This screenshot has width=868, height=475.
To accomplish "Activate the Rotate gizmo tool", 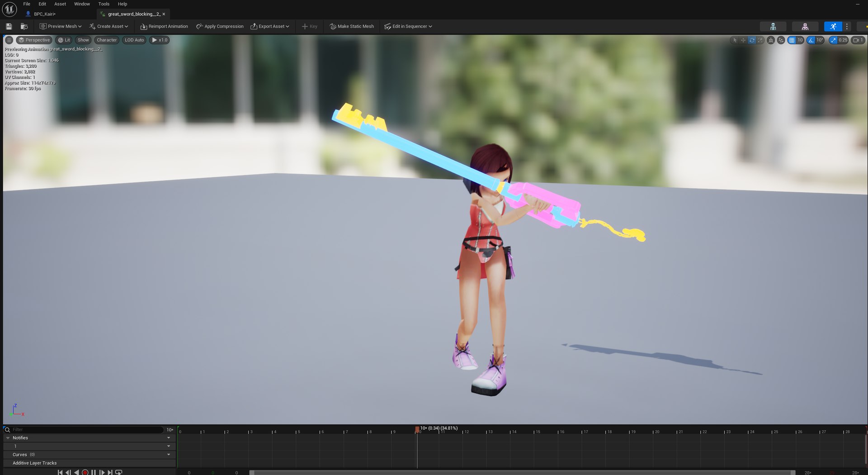I will point(752,40).
